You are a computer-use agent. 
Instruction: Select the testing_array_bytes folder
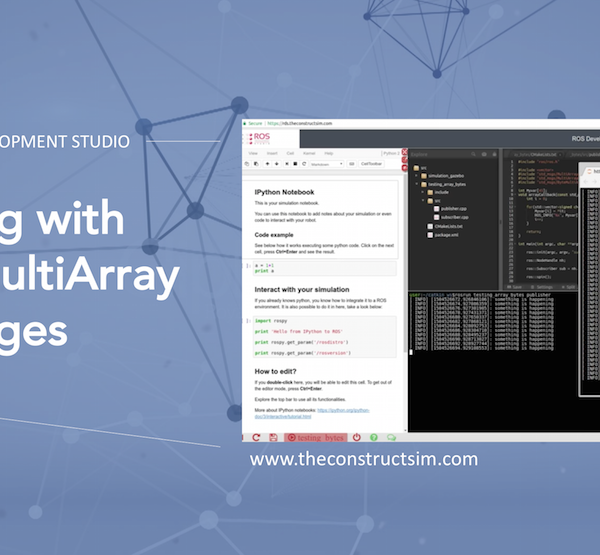tap(443, 184)
